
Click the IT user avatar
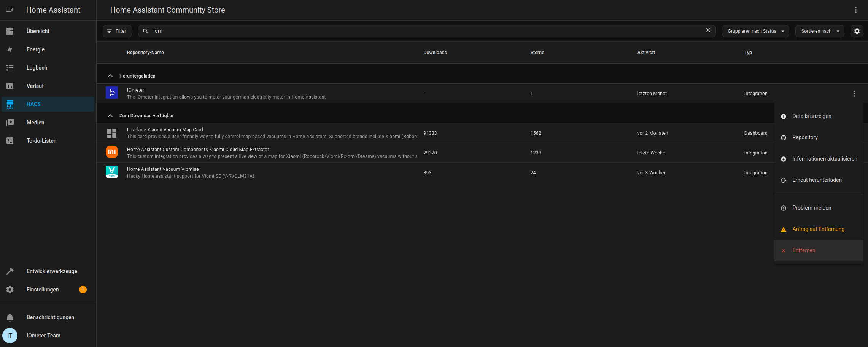coord(10,336)
